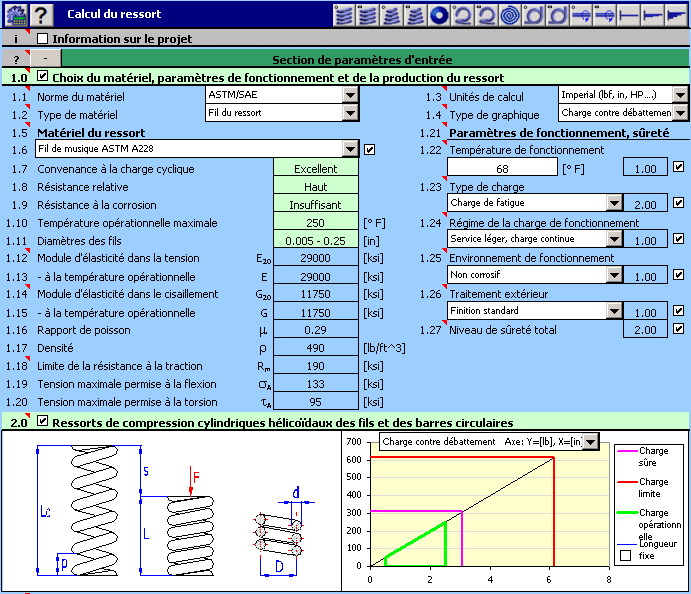The image size is (691, 594).
Task: Click Type de charge factor value 2.00
Action: pyautogui.click(x=645, y=204)
